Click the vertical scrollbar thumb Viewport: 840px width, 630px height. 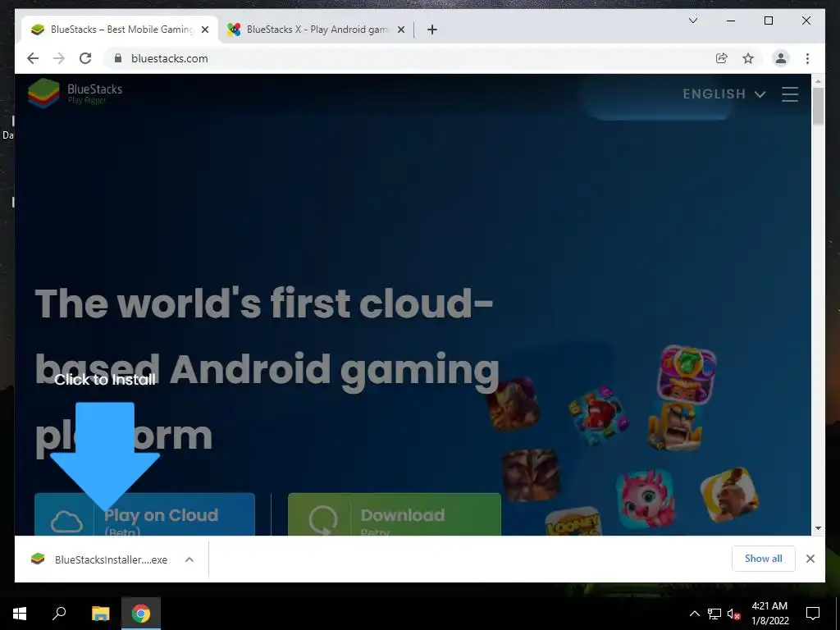tap(818, 106)
